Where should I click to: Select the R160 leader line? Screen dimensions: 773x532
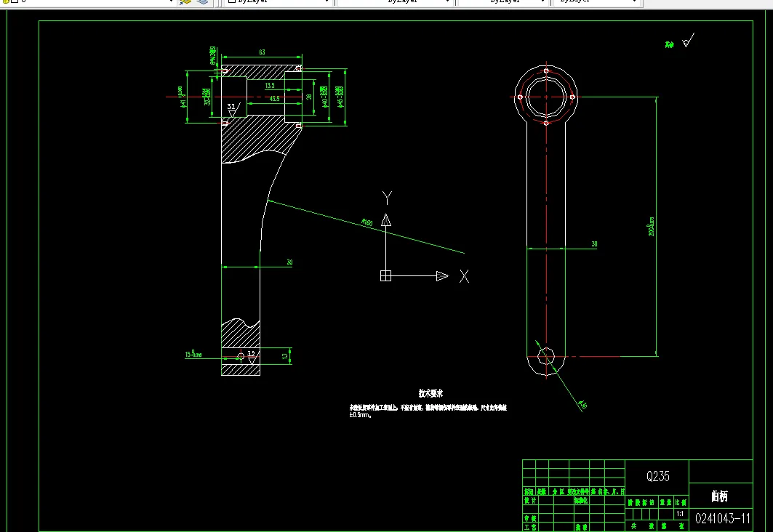[x=367, y=227]
